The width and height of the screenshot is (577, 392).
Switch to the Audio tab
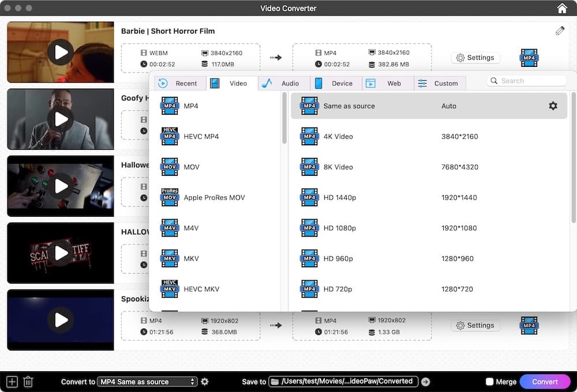[284, 84]
